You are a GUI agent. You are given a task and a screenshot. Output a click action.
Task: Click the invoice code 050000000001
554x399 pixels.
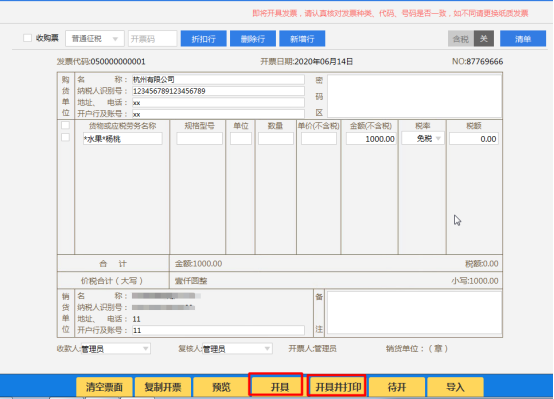pos(118,61)
